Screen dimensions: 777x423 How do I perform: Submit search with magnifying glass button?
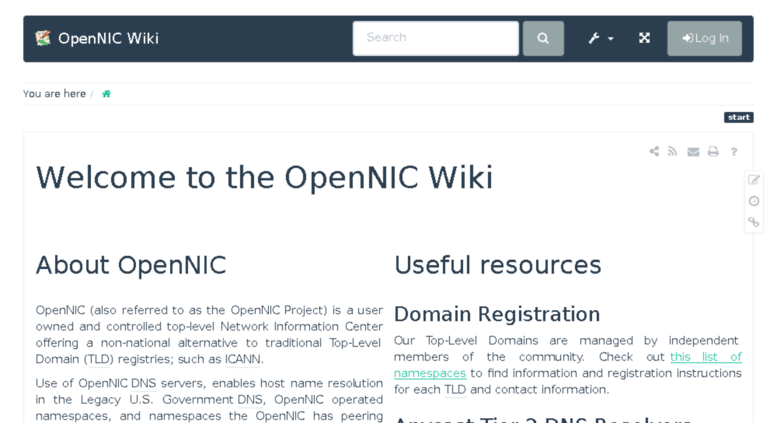click(x=543, y=38)
